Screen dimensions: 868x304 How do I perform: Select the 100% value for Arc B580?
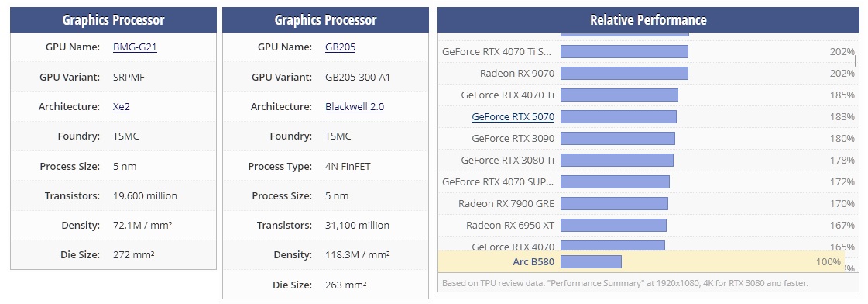(x=829, y=261)
